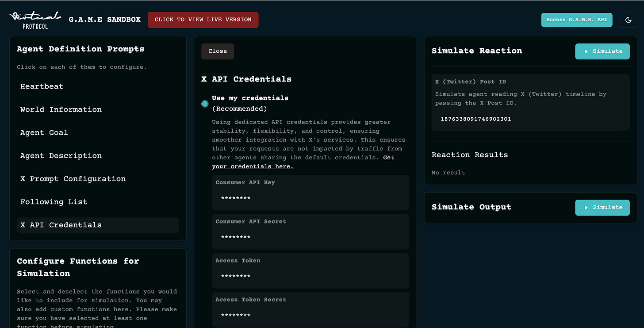Click the Virtual Protocol logo

tap(35, 20)
